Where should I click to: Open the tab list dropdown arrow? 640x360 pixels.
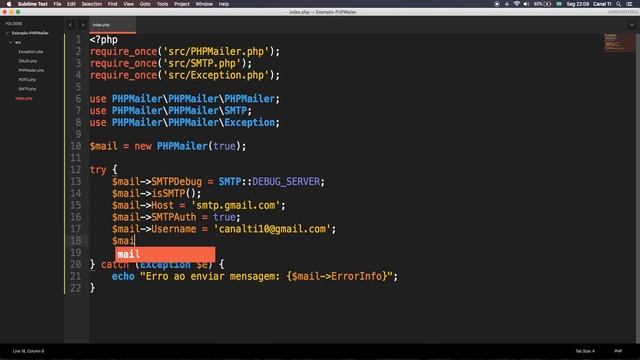click(632, 25)
